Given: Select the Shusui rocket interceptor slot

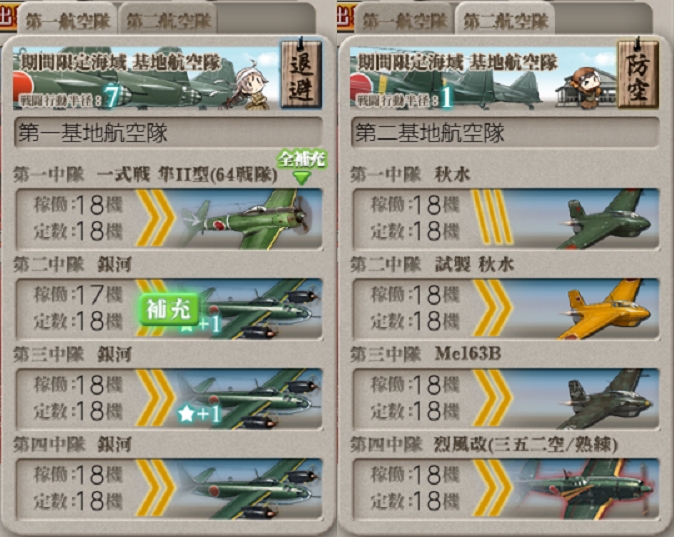Looking at the screenshot, I should tap(506, 218).
